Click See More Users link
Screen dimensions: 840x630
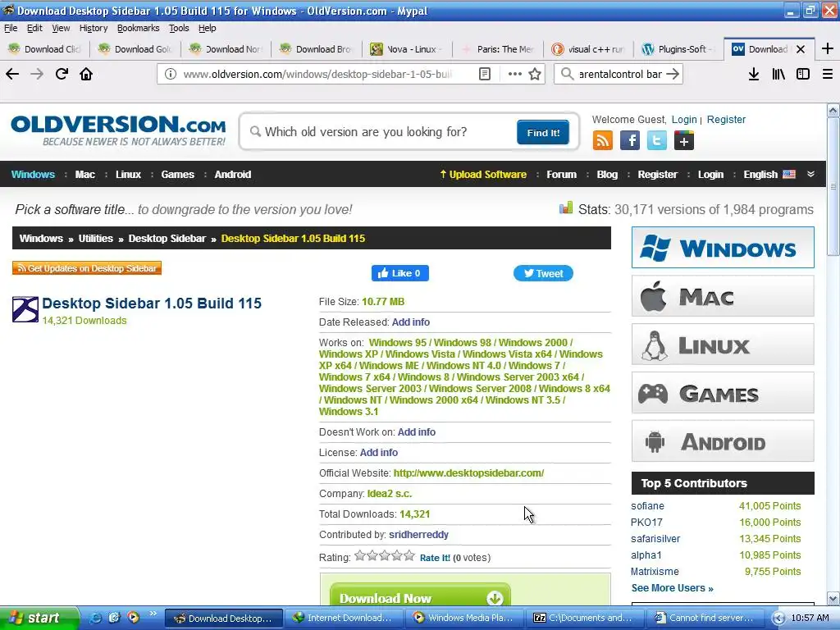[x=673, y=587]
